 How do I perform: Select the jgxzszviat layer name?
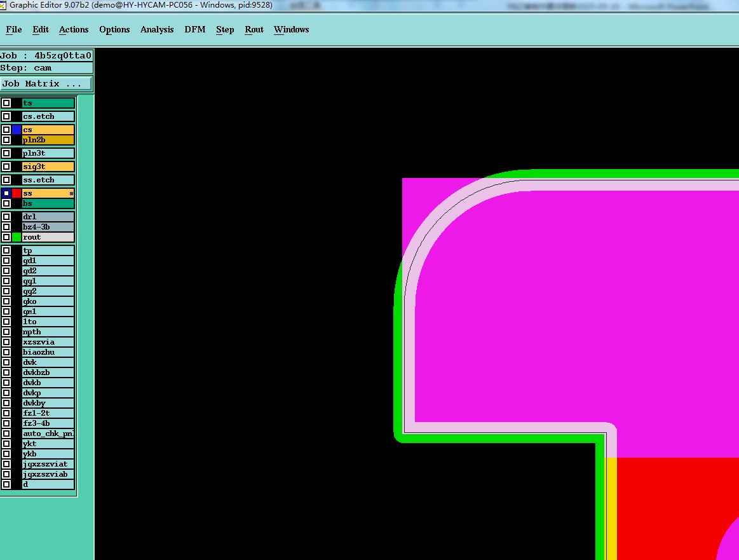[48, 464]
